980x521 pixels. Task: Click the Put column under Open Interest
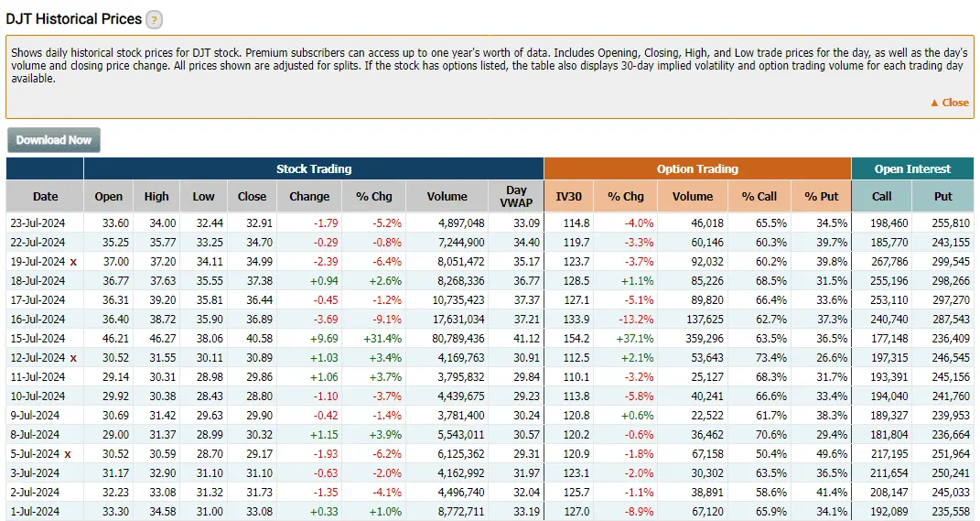[942, 196]
